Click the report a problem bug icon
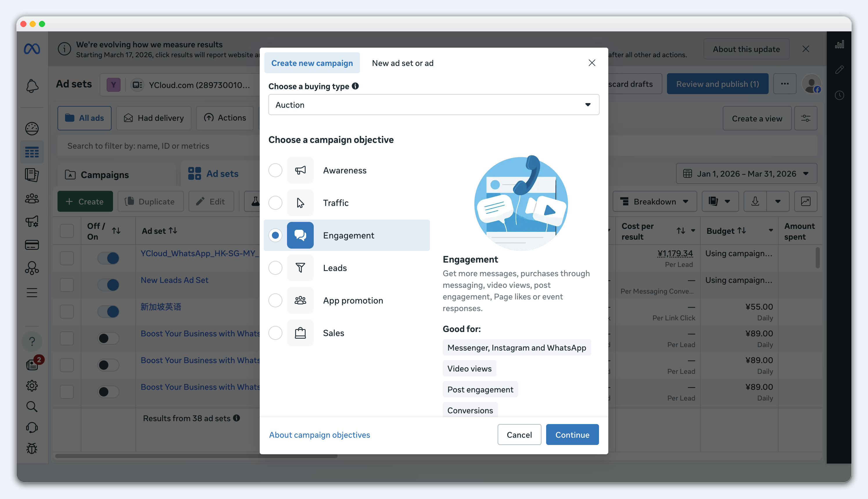Viewport: 868px width, 499px height. coord(32,448)
